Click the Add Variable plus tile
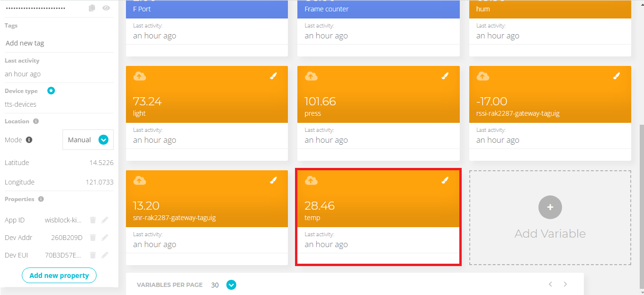Image resolution: width=644 pixels, height=295 pixels. point(550,207)
